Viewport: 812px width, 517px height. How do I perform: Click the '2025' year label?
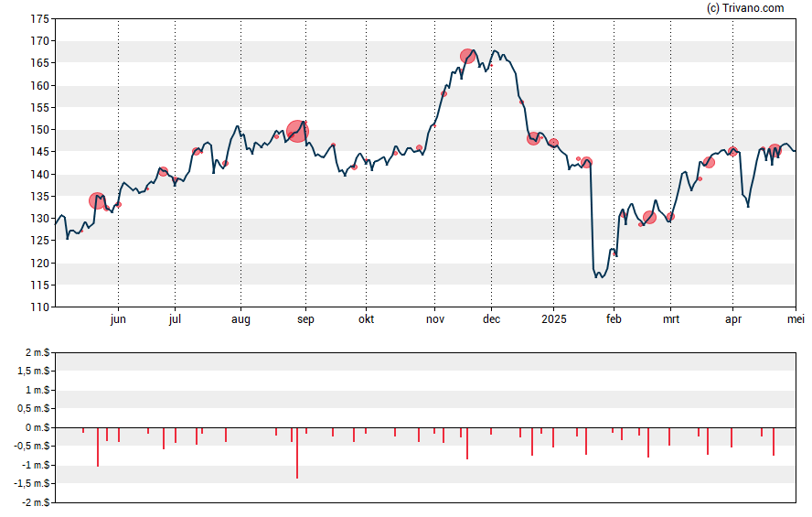[553, 319]
